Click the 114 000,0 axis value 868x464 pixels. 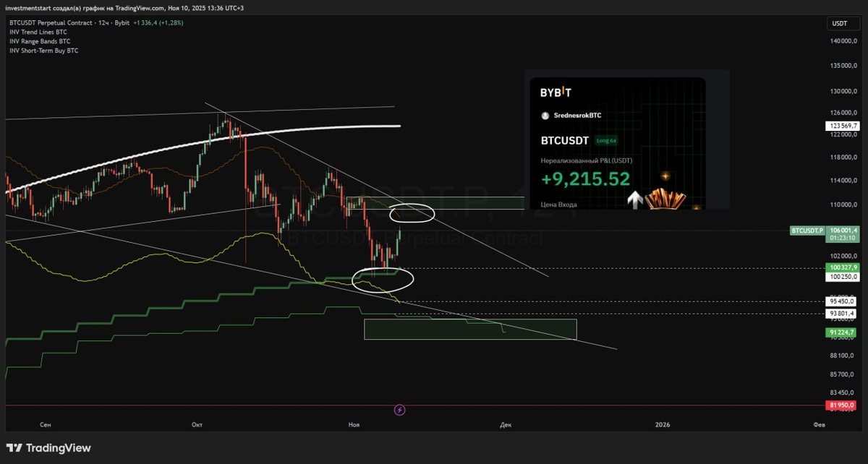click(844, 181)
